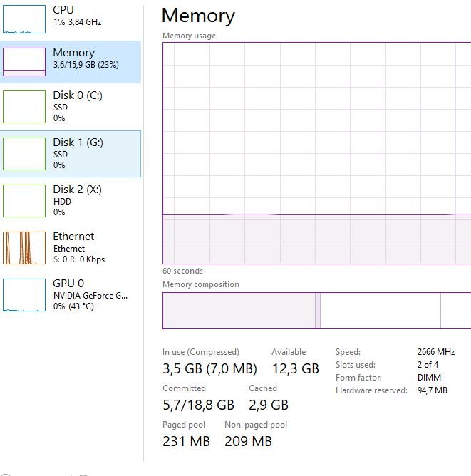Select the Memory mini graph thumbnail
Viewport: 471px width, 476px height.
pyautogui.click(x=24, y=62)
